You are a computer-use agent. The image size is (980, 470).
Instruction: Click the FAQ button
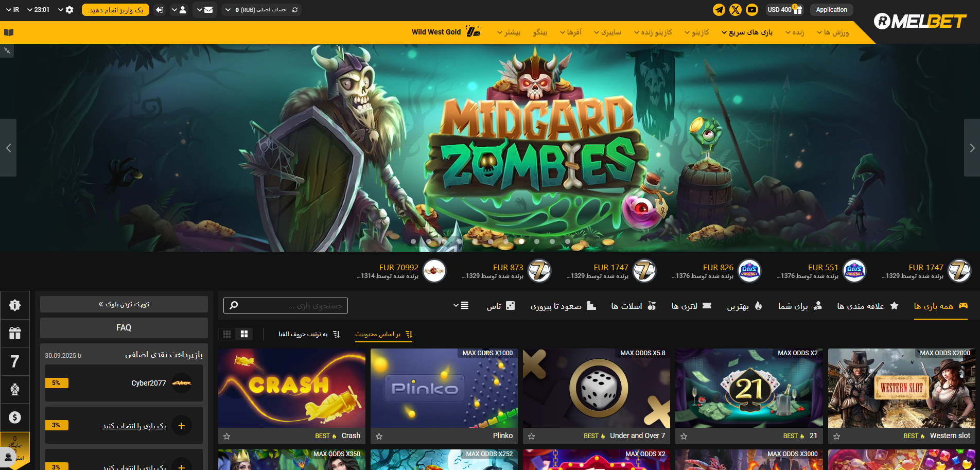(x=124, y=328)
